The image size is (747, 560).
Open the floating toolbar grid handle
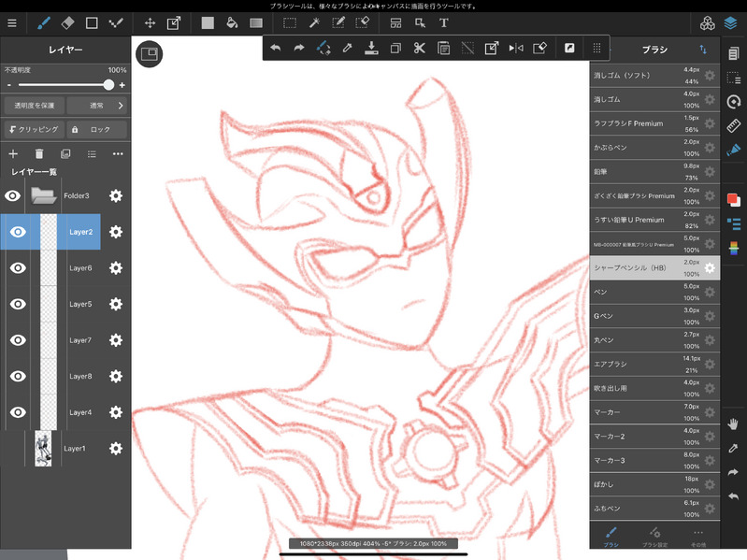point(596,48)
